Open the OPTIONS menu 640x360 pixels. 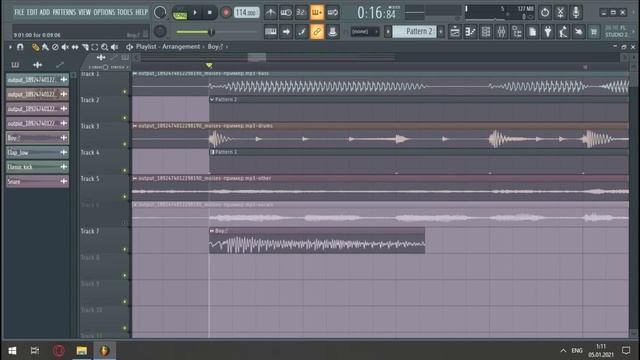point(104,12)
